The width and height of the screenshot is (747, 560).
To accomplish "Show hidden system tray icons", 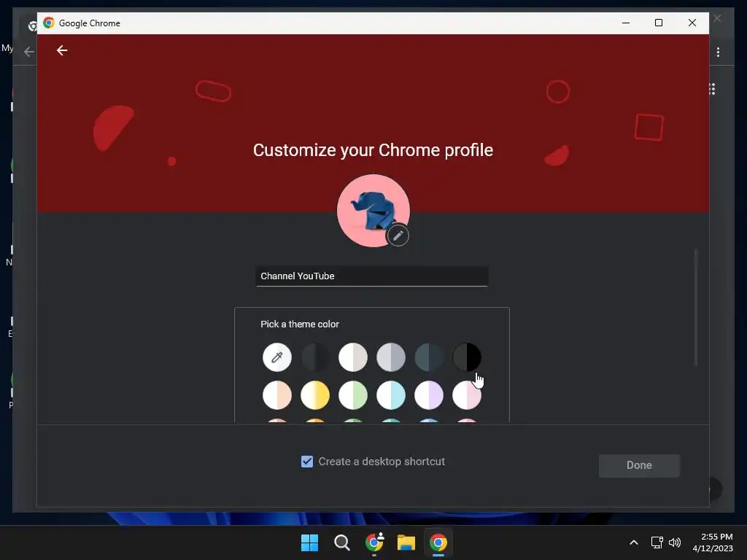I will click(634, 542).
